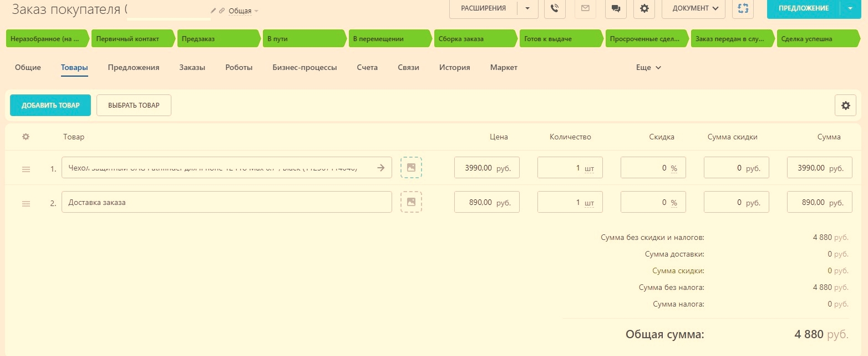Open product table settings gear at right

[845, 106]
